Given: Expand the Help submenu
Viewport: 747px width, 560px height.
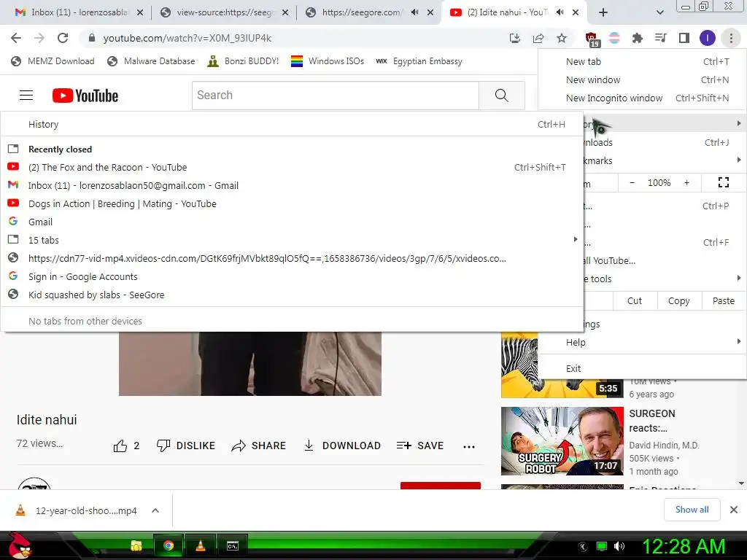Looking at the screenshot, I should point(642,342).
